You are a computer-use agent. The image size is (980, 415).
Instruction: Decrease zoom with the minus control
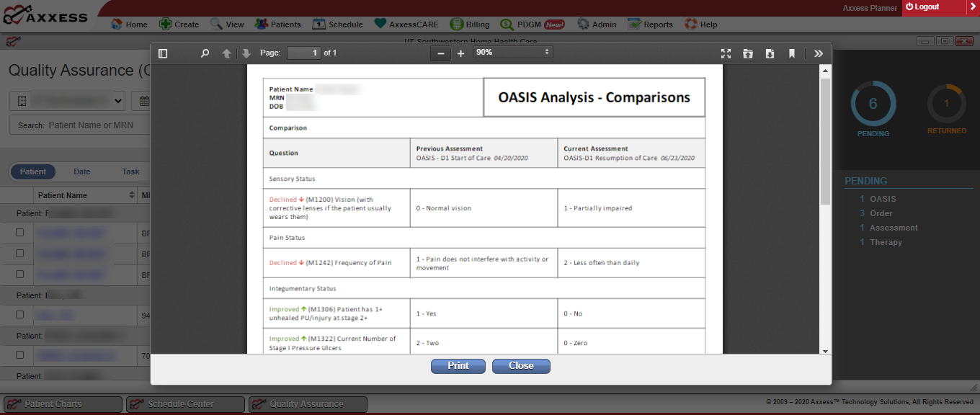(440, 53)
